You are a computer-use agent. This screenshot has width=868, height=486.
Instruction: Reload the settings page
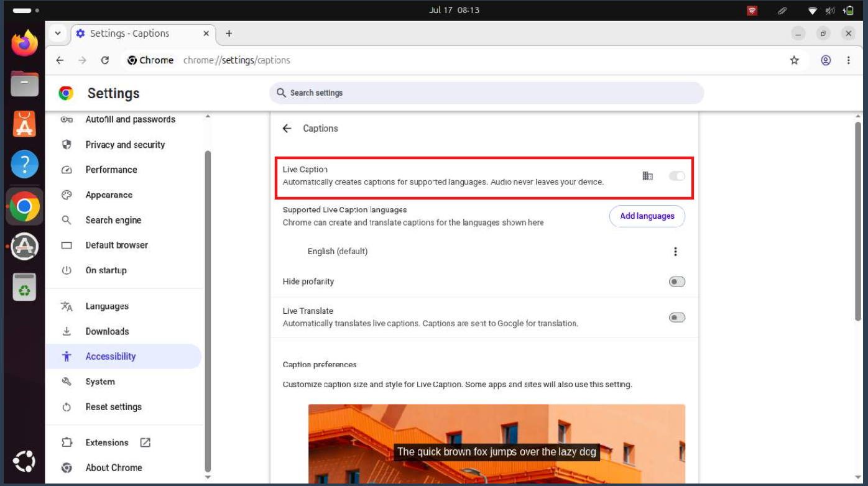[x=105, y=60]
